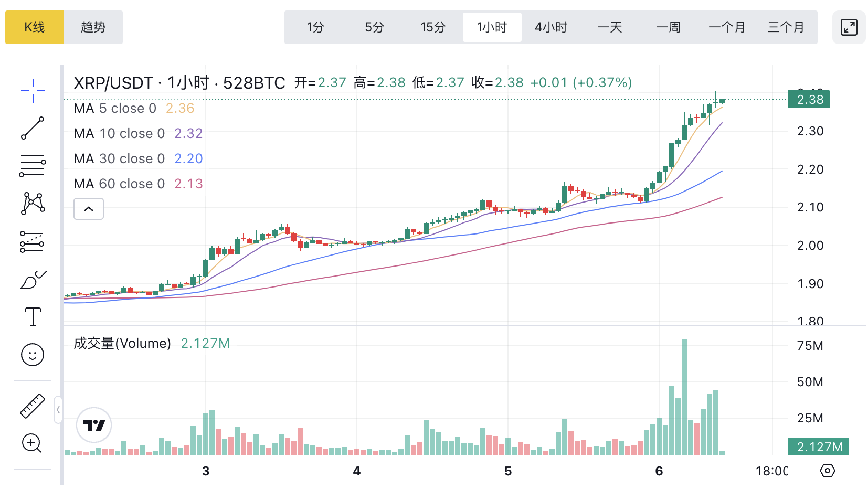This screenshot has width=868, height=489.
Task: Collapse the left drawing toolbar
Action: point(58,410)
